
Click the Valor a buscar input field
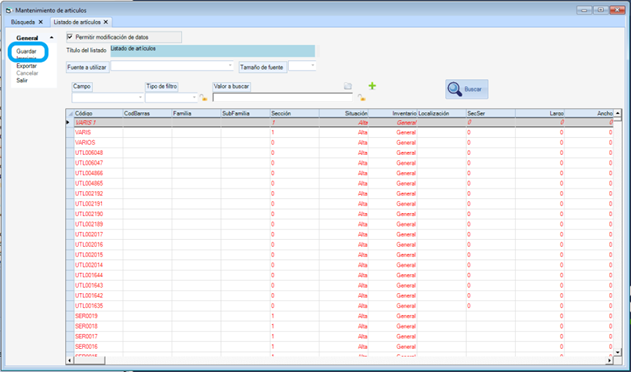pos(283,97)
